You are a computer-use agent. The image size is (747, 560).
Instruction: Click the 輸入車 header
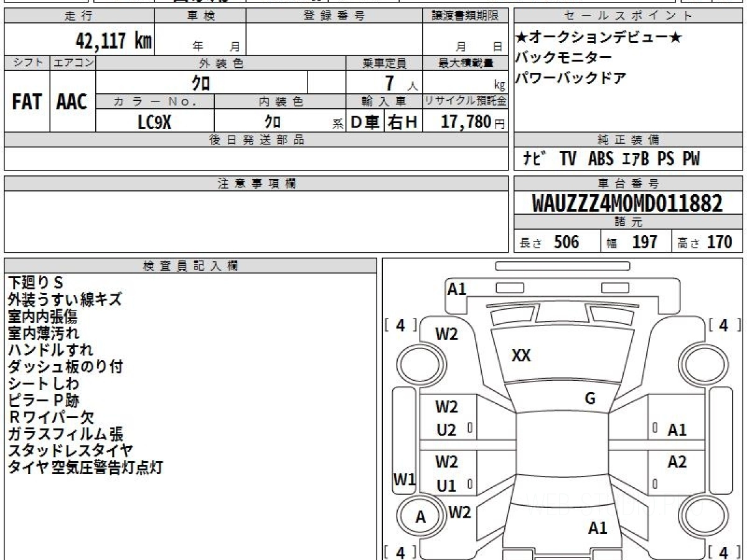(x=384, y=101)
